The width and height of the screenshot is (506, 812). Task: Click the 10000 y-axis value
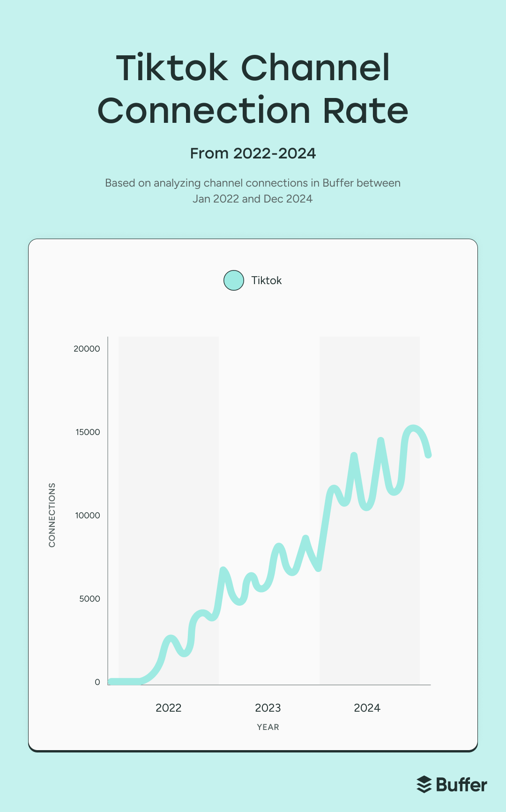tap(88, 516)
